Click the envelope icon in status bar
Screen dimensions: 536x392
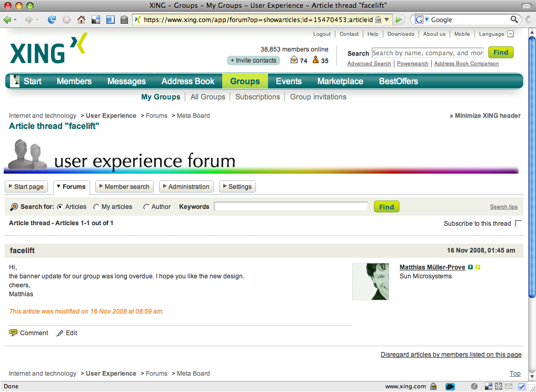(509, 387)
